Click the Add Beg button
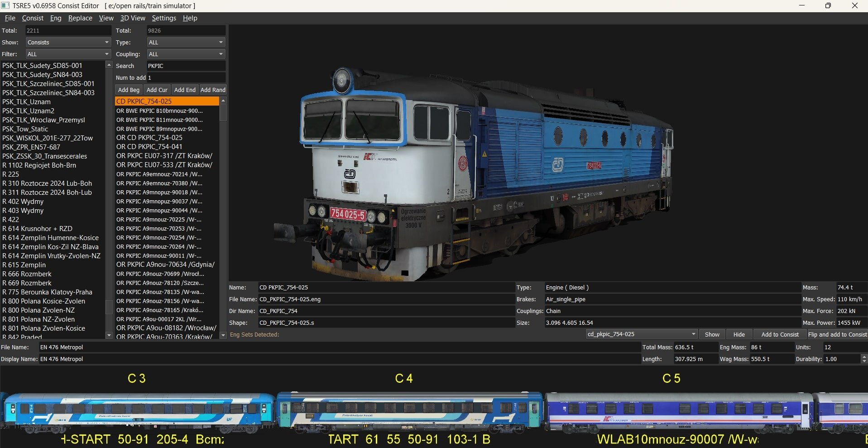Screen dimensions: 868x448 (x=128, y=89)
